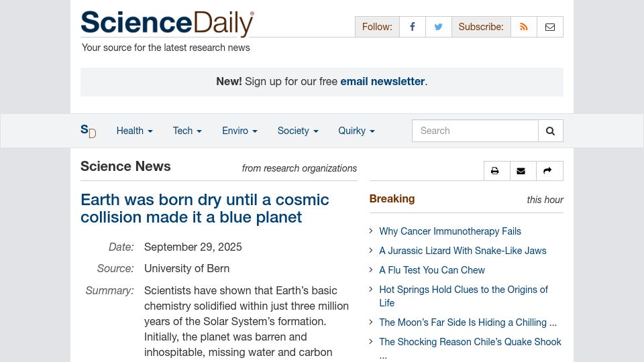Open the email newsletter link
This screenshot has width=644, height=362.
tap(382, 81)
